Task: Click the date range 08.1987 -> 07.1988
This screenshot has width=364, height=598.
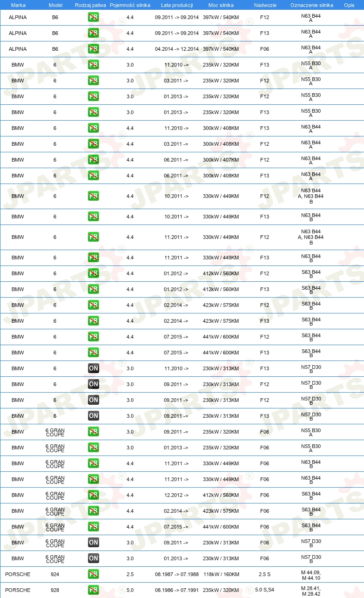Action: (177, 575)
